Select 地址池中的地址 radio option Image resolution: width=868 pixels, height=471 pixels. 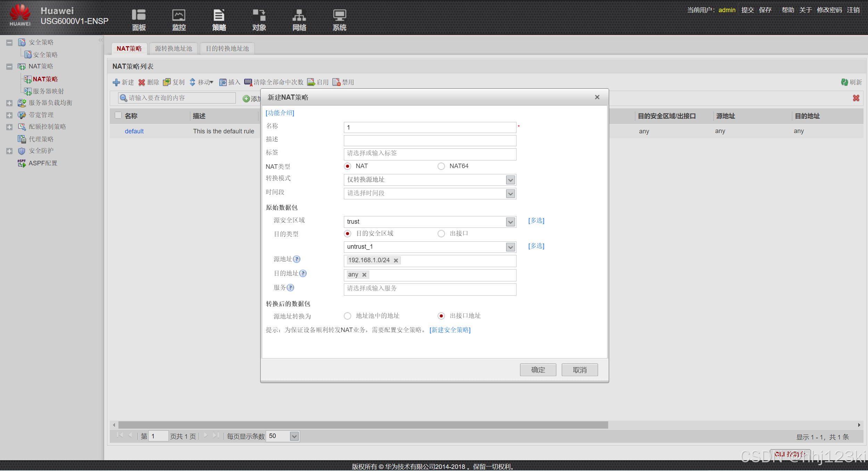(347, 316)
